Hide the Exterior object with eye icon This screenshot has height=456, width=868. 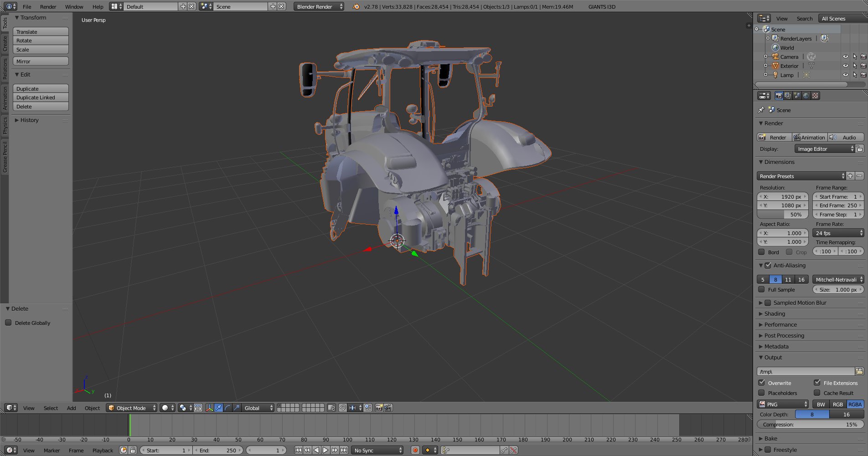tap(845, 66)
